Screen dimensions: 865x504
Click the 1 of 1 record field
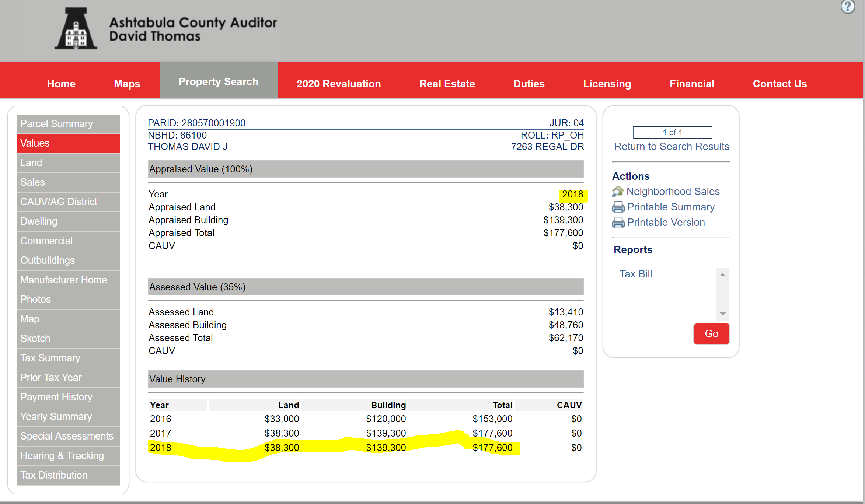[672, 132]
